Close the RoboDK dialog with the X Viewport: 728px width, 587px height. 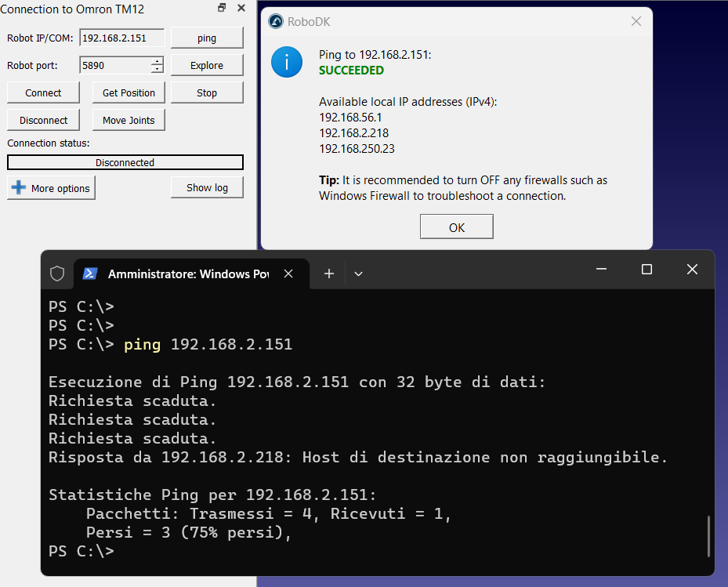click(636, 22)
